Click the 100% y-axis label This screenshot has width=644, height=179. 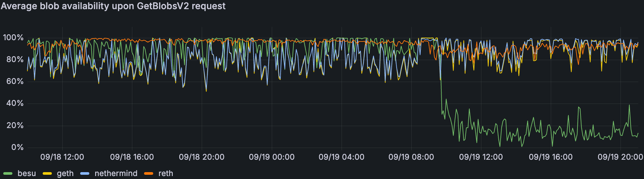[x=13, y=38]
